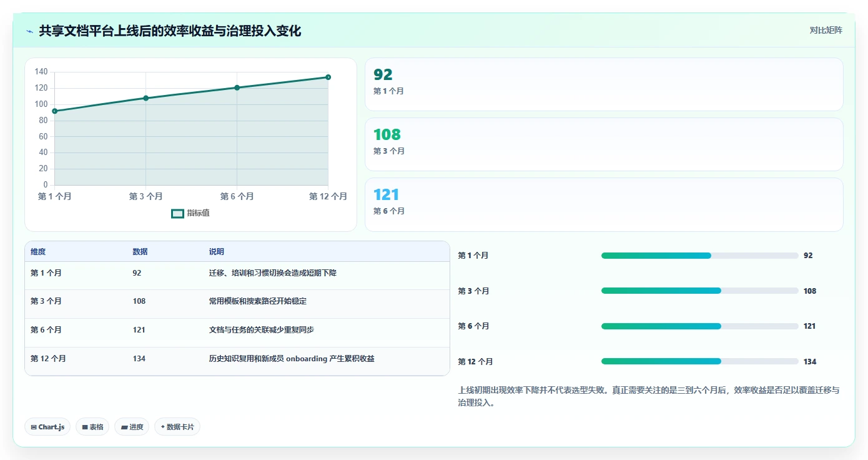Click the 数据卡片 tag chip

(x=177, y=427)
